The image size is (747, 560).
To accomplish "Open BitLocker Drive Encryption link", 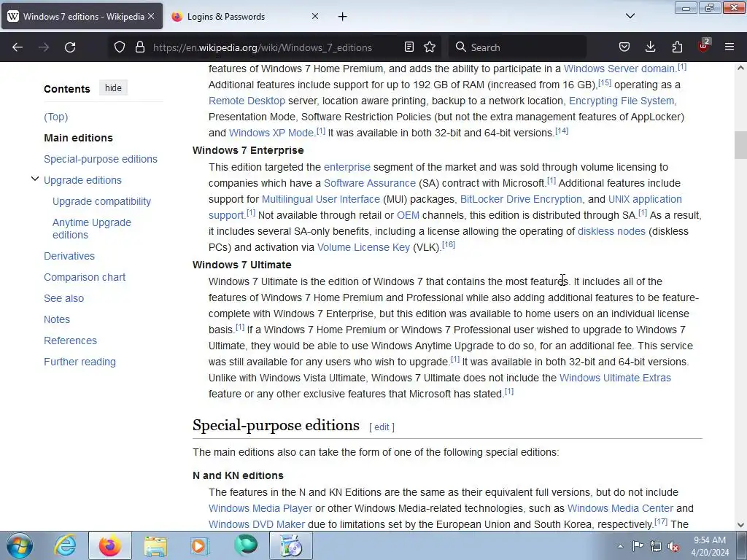I will click(521, 199).
